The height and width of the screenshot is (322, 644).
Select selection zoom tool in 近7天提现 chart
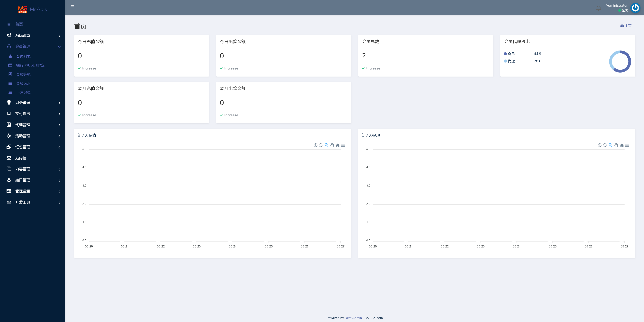point(610,145)
